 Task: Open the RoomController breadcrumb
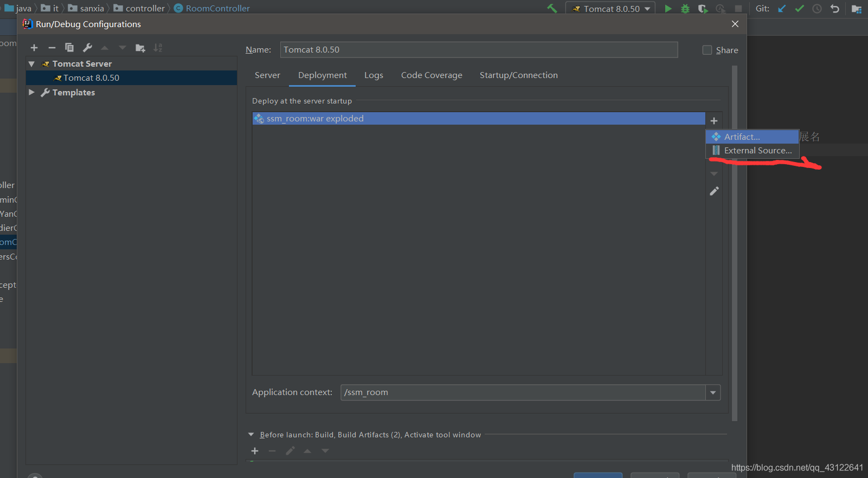tap(212, 8)
